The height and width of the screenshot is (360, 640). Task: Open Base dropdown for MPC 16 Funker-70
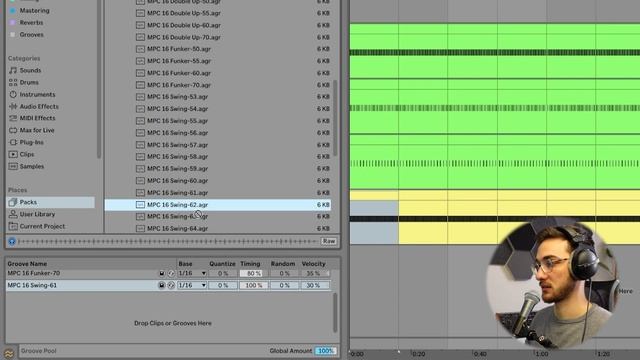click(x=192, y=273)
